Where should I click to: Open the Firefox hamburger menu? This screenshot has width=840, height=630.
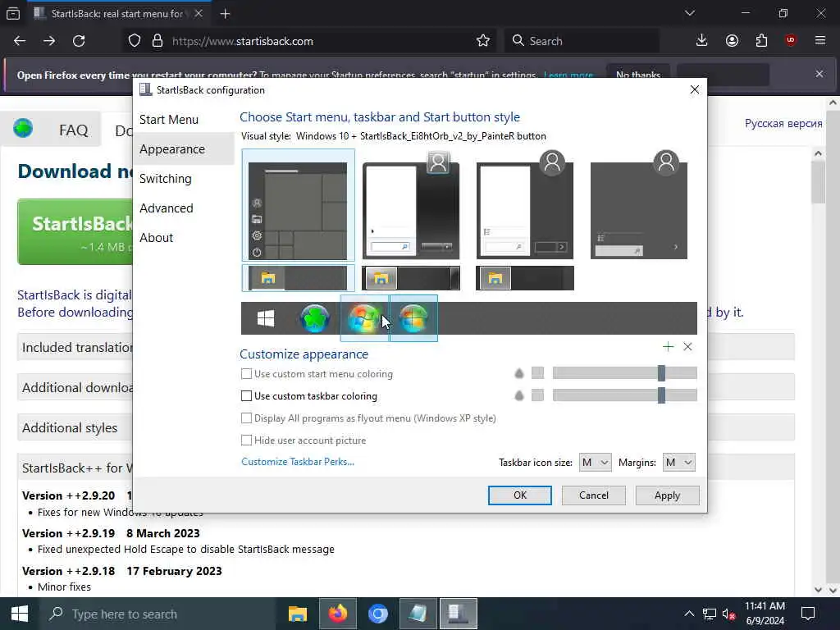pos(820,41)
